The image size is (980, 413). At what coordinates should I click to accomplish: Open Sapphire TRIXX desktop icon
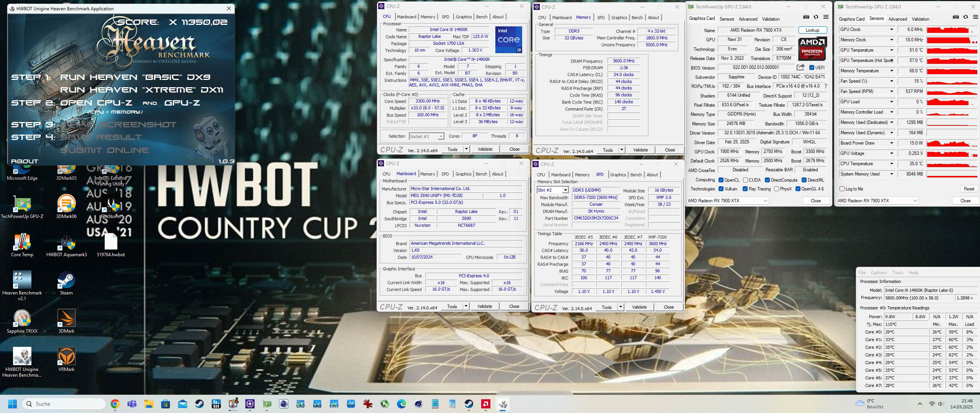click(x=22, y=322)
